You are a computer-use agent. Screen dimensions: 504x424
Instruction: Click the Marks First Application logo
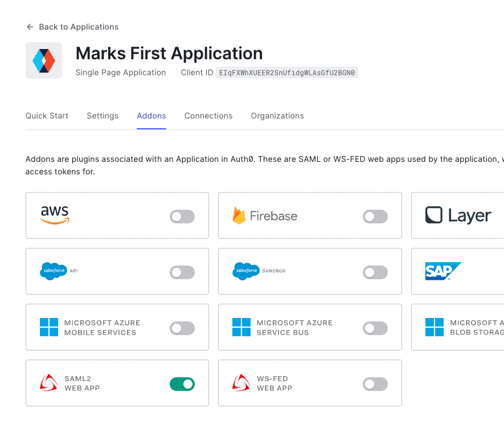point(44,60)
